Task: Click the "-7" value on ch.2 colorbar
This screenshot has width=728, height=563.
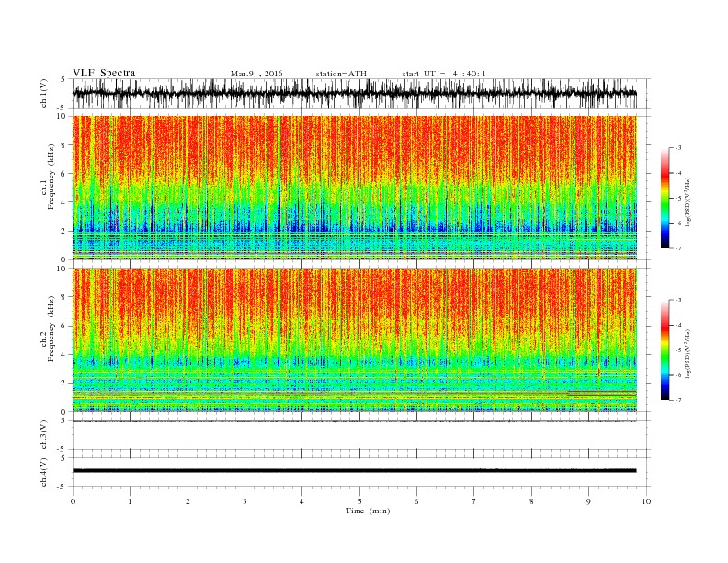Action: [678, 400]
